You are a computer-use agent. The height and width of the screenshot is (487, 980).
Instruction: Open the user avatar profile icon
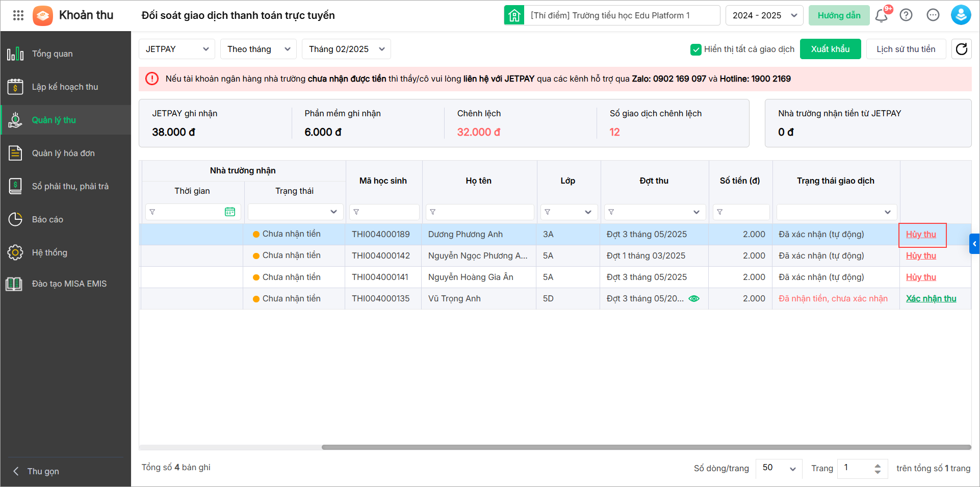tap(961, 15)
